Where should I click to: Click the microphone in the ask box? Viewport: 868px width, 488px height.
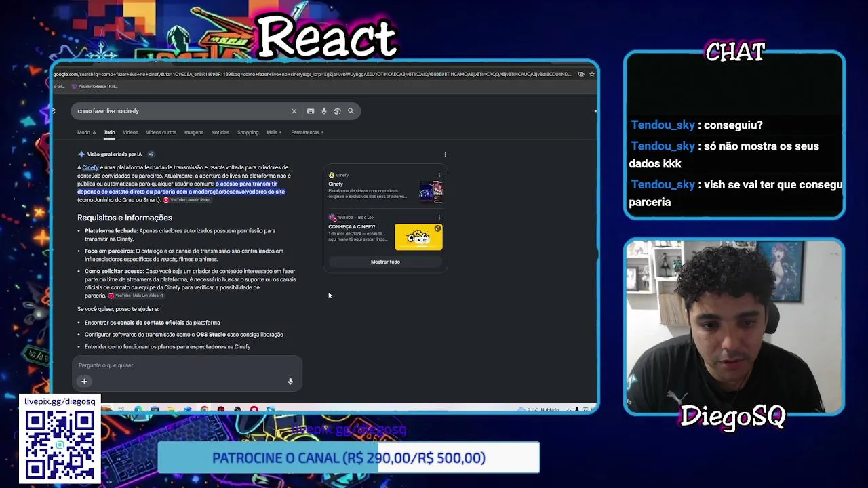(290, 382)
